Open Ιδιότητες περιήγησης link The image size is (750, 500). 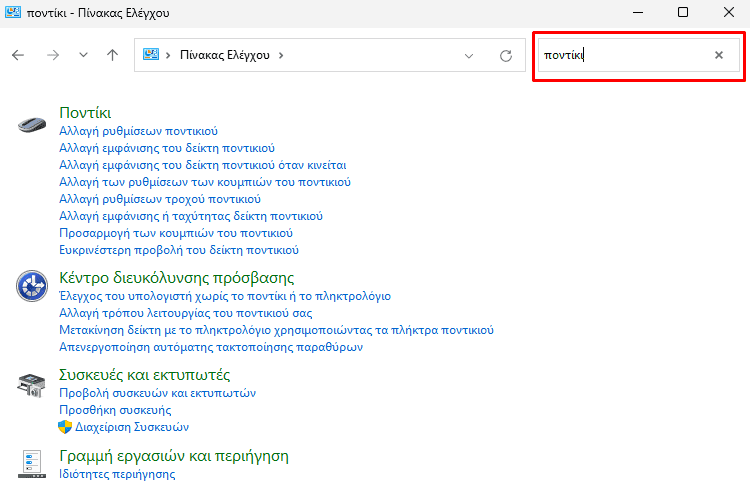point(117,474)
